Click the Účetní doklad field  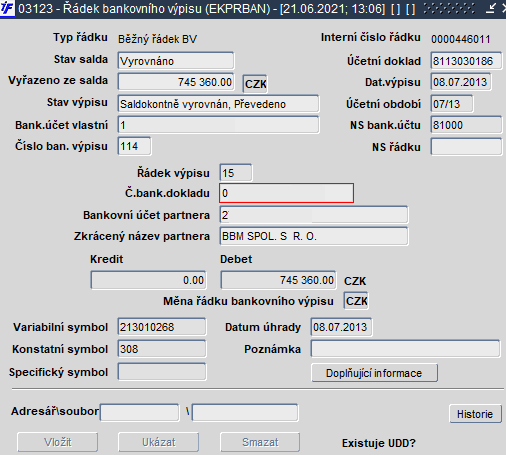pos(466,61)
